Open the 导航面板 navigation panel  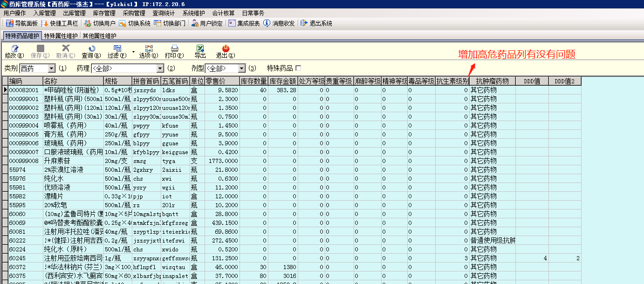22,23
